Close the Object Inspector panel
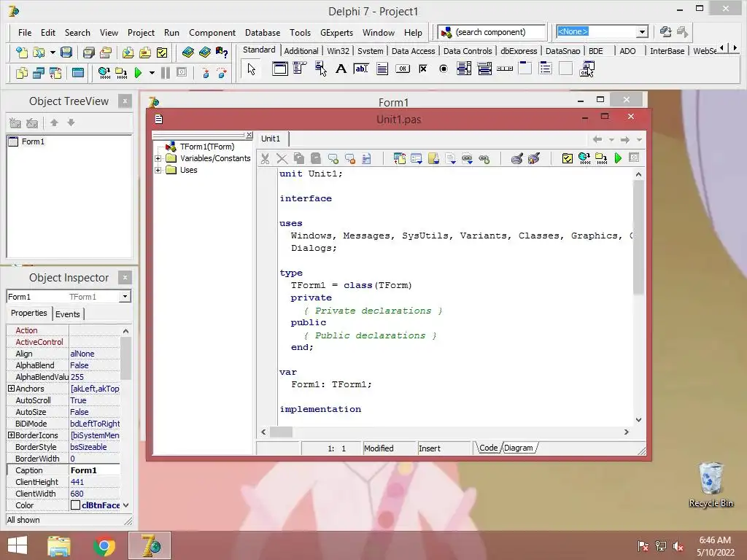 pyautogui.click(x=125, y=278)
